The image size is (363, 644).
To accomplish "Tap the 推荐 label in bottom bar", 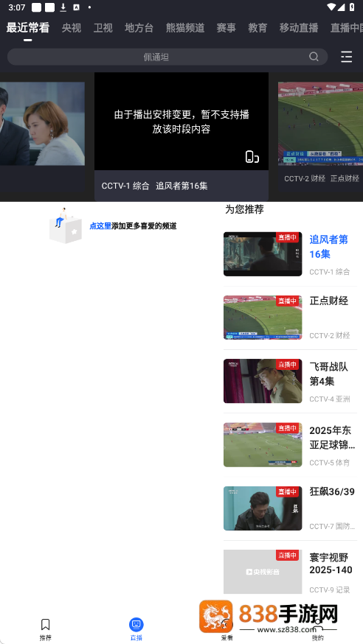I will pos(45,638).
